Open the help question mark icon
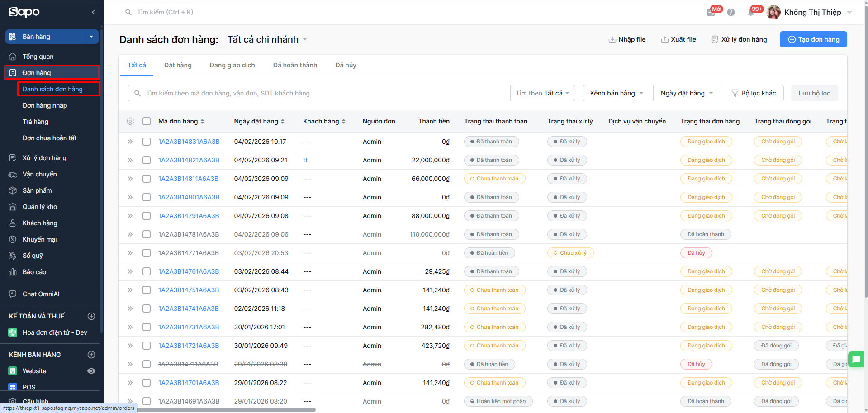Image resolution: width=868 pixels, height=413 pixels. click(731, 12)
